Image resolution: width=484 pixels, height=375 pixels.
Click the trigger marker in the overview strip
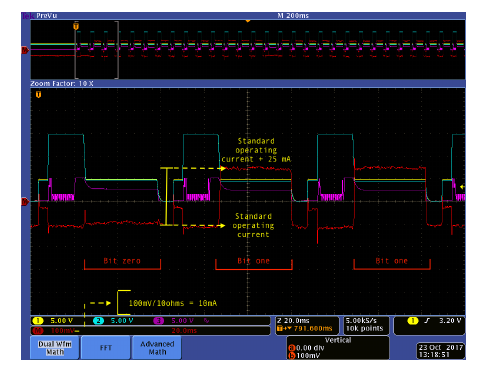(x=76, y=26)
